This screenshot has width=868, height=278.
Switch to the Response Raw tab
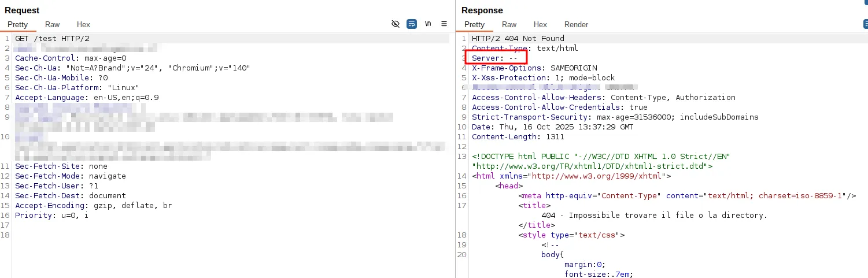point(509,25)
